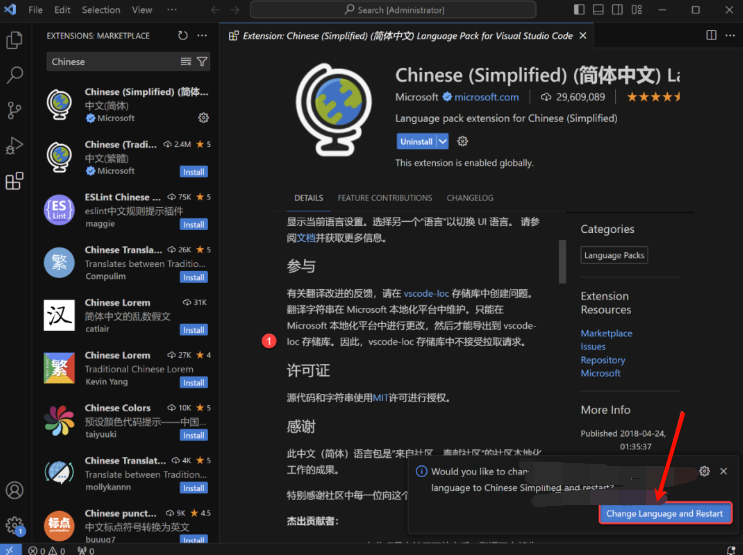The height and width of the screenshot is (555, 743).
Task: Open the Accounts icon in activity bar
Action: coord(14,490)
